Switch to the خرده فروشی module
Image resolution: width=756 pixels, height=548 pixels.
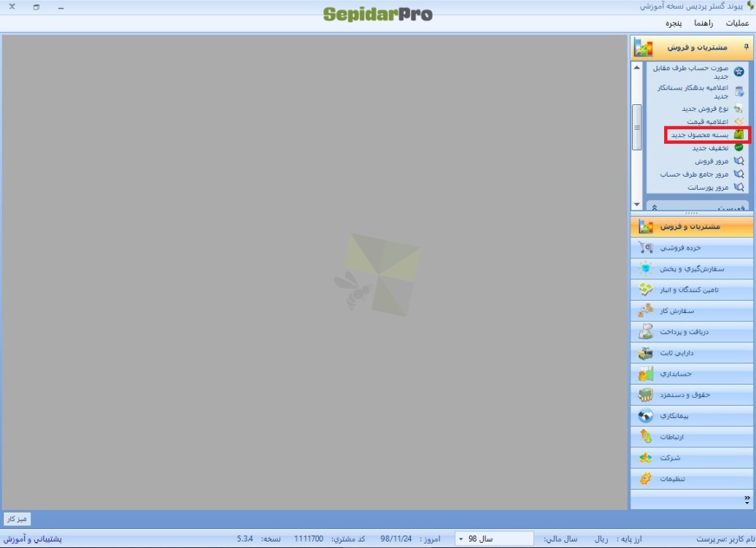(691, 248)
